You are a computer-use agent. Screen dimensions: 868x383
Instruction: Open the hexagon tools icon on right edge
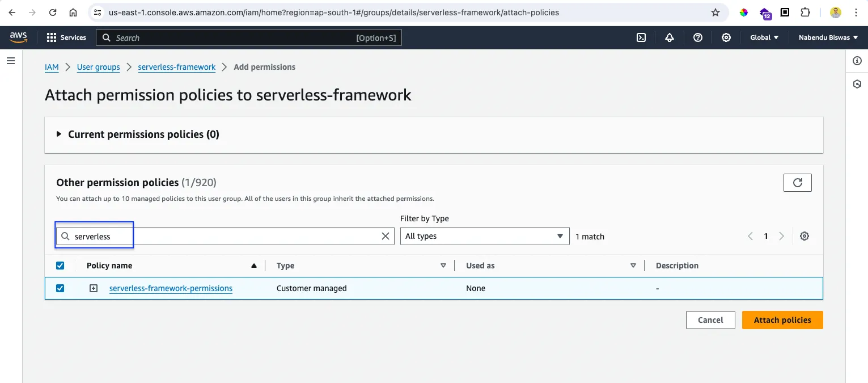point(857,84)
